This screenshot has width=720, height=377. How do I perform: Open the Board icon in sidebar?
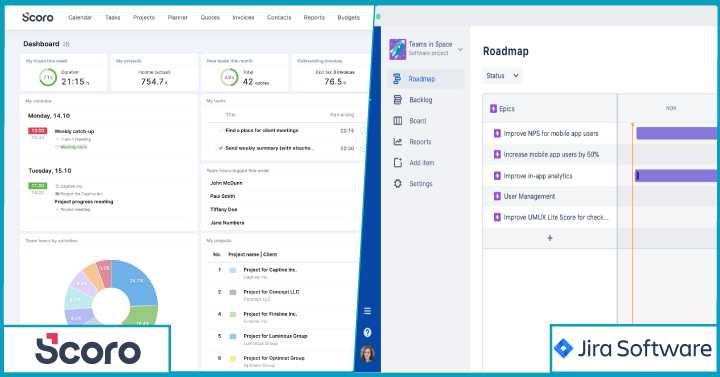398,121
